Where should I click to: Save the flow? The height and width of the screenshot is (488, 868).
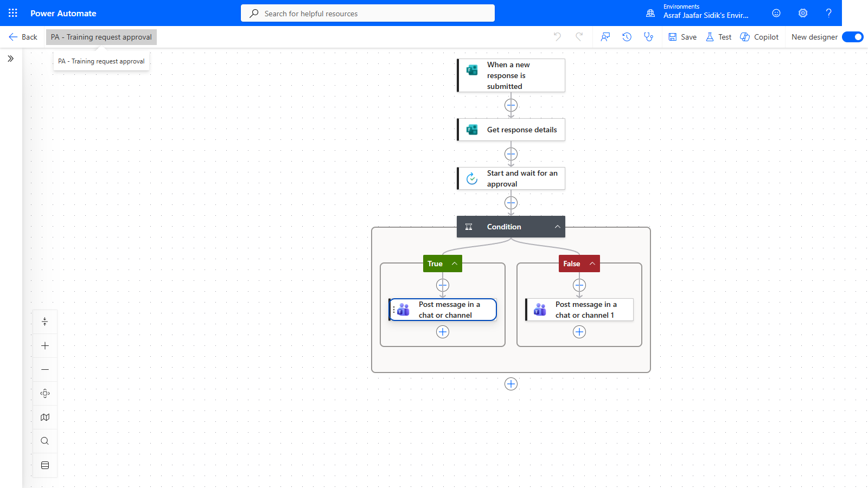pos(682,37)
